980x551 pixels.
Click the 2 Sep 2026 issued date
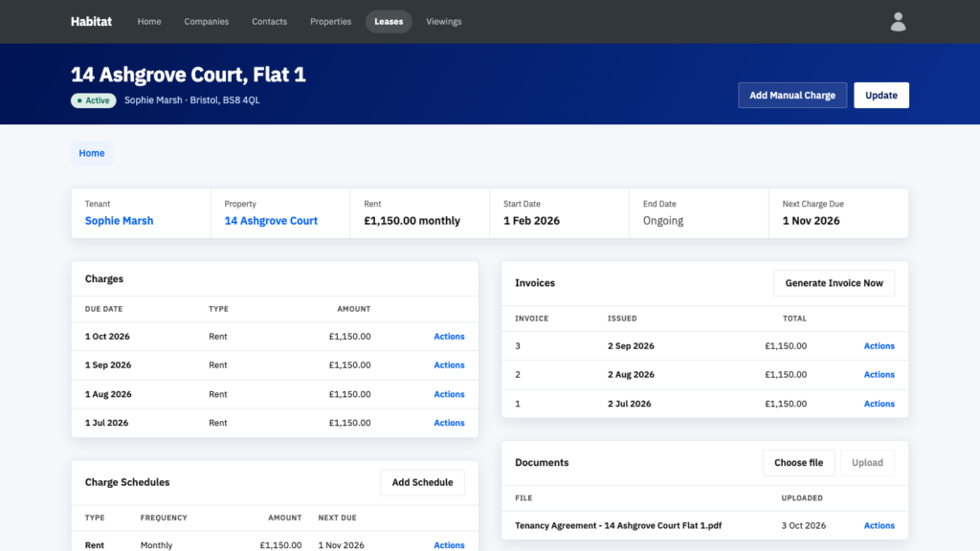(x=632, y=345)
